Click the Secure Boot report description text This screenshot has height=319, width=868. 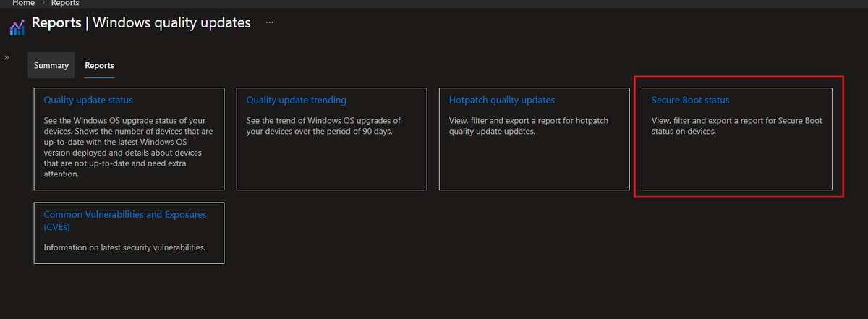(x=737, y=126)
